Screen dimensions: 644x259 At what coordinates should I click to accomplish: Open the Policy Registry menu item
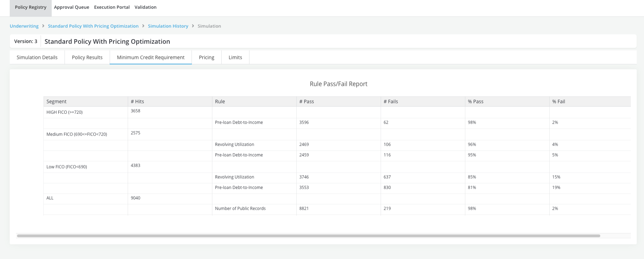[x=31, y=7]
